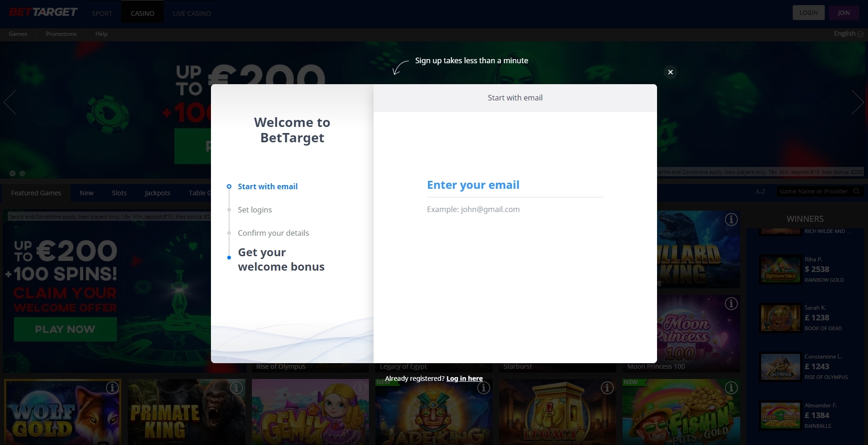
Task: Open the Live Casino tab
Action: coord(191,13)
